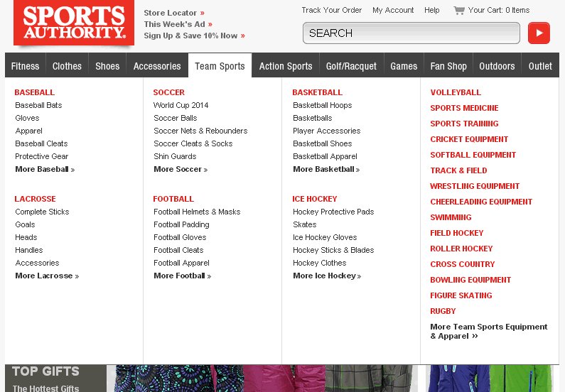Screen dimensions: 565x392
Task: Click into the SEARCH input field
Action: (411, 33)
